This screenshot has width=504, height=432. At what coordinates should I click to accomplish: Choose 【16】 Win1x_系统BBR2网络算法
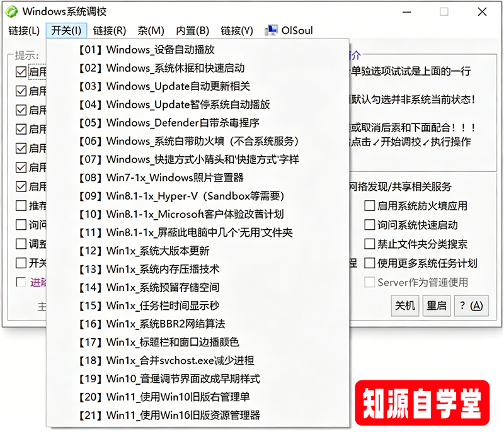coord(198,324)
